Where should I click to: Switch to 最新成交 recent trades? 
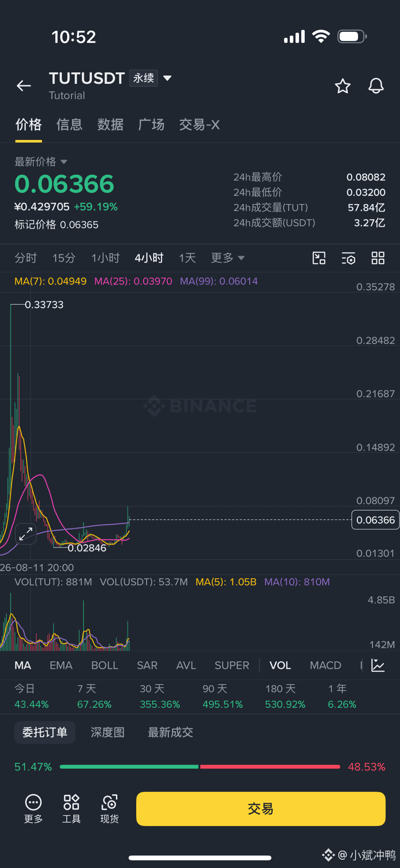(171, 732)
